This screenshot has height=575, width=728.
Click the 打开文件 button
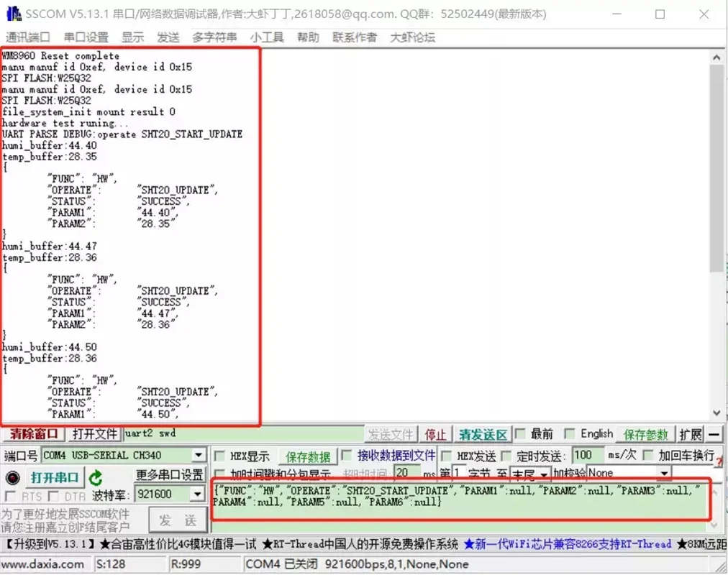click(95, 434)
